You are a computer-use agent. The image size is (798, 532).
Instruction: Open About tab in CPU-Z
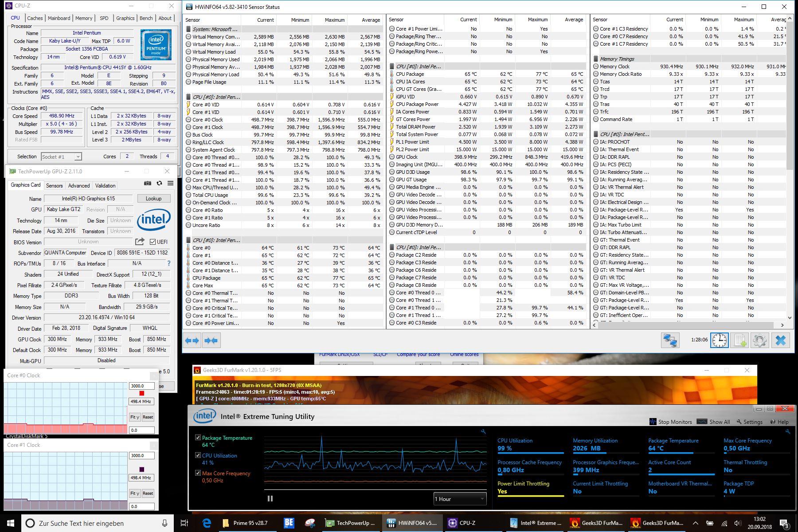[165, 18]
